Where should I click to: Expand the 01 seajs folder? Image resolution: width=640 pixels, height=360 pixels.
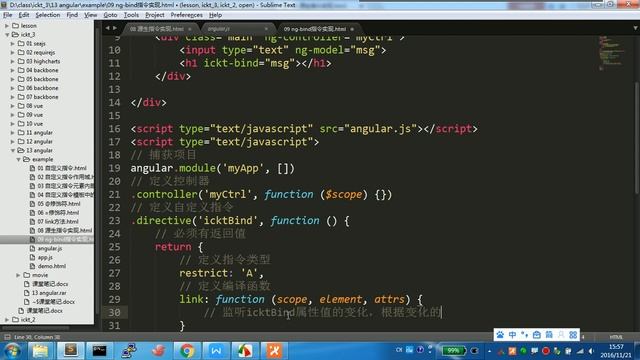(13, 43)
